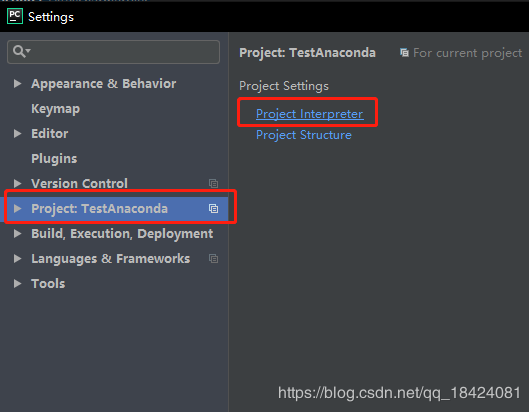Expand the Appearance & Behavior arrow
529x412 pixels.
(18, 83)
